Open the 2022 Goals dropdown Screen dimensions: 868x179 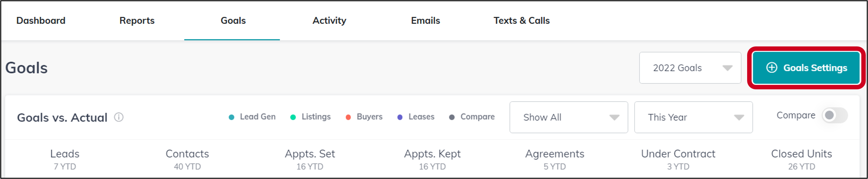click(x=690, y=68)
